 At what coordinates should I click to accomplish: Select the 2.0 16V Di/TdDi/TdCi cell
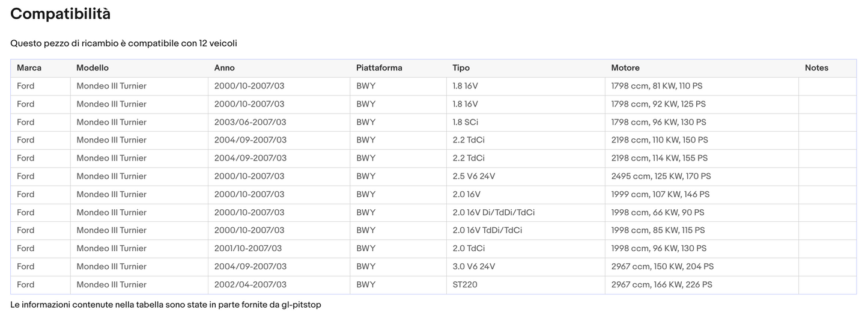click(493, 212)
